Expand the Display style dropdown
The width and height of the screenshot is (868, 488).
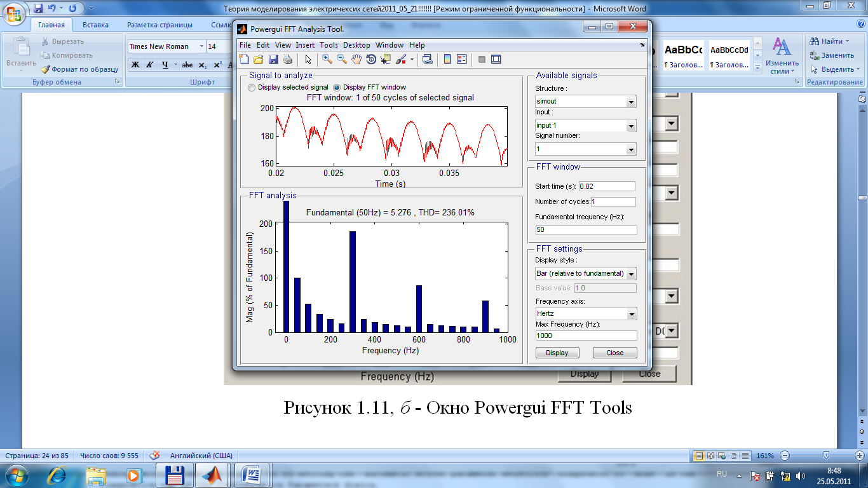click(x=631, y=274)
